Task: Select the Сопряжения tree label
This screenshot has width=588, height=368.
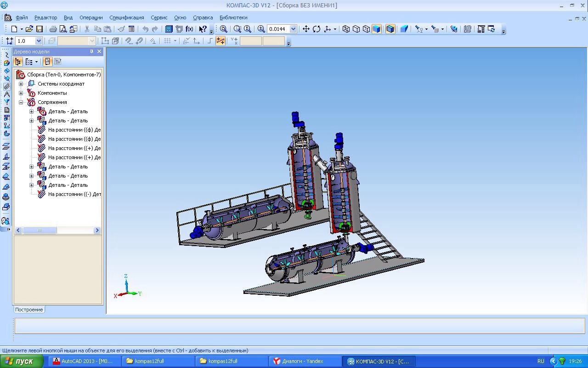Action: 52,102
